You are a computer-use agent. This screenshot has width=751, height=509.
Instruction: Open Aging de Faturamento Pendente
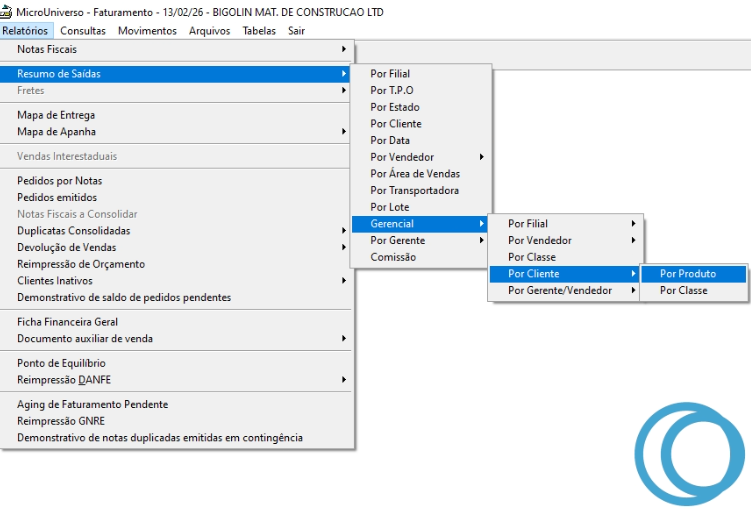tap(92, 404)
